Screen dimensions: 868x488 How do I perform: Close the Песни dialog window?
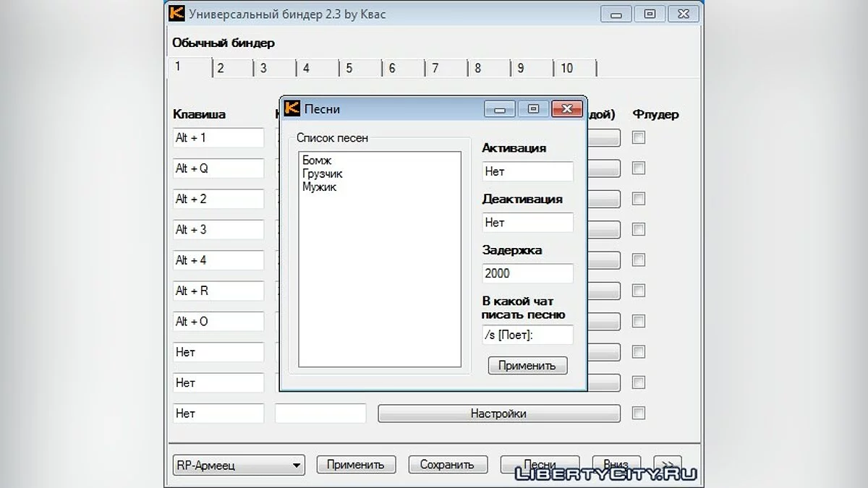pos(566,109)
